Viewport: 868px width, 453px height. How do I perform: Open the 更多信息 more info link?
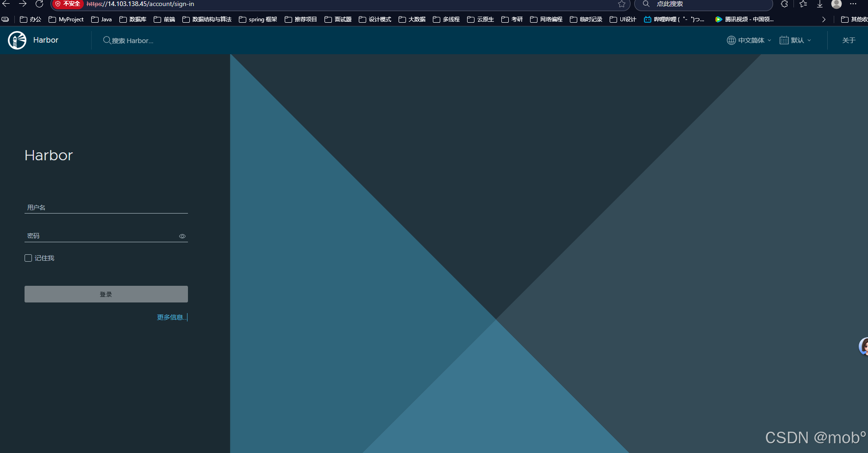[171, 317]
